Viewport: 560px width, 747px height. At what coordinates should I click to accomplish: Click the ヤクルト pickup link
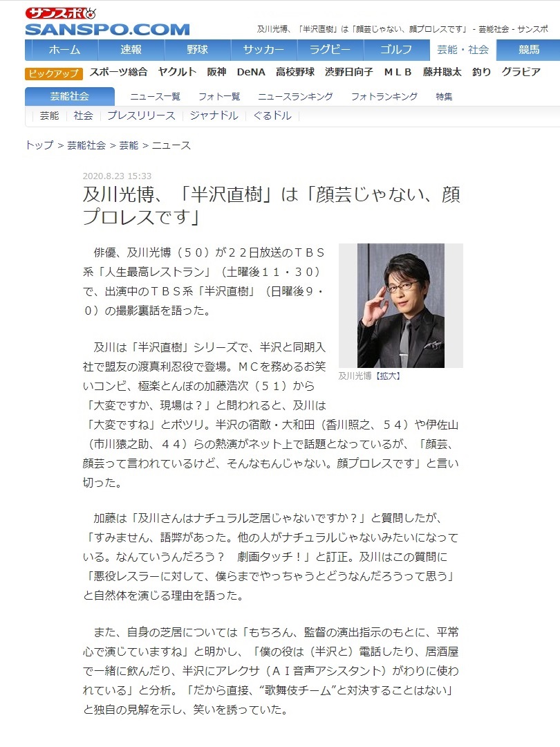(177, 73)
